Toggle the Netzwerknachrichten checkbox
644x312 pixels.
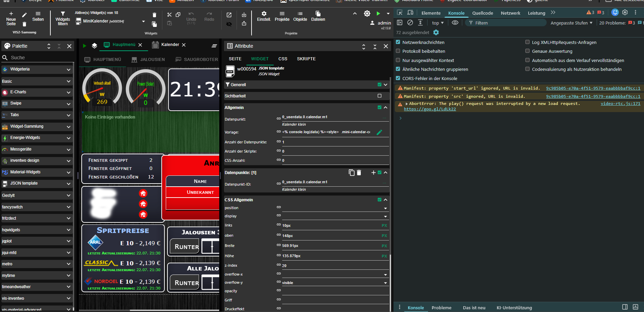398,42
